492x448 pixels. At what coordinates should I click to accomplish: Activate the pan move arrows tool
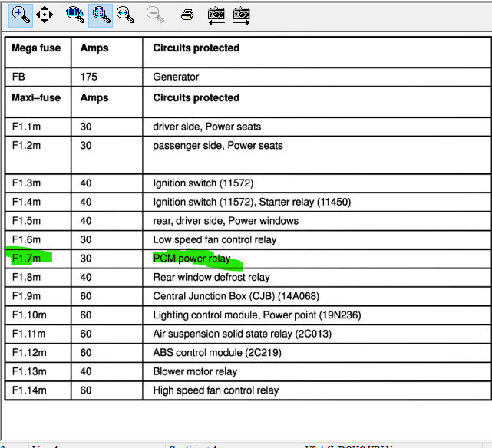tap(45, 15)
